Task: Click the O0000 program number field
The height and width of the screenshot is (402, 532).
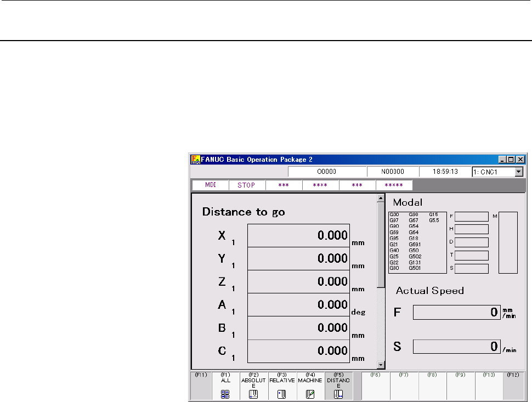Action: point(327,172)
